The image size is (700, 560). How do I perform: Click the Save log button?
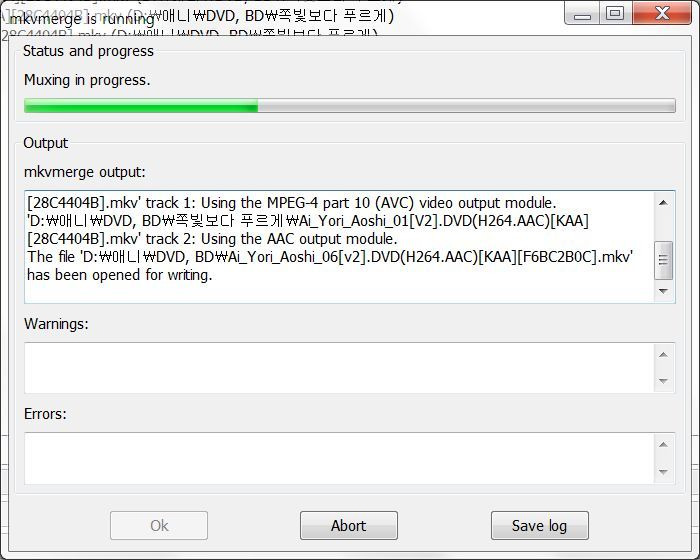pyautogui.click(x=539, y=525)
